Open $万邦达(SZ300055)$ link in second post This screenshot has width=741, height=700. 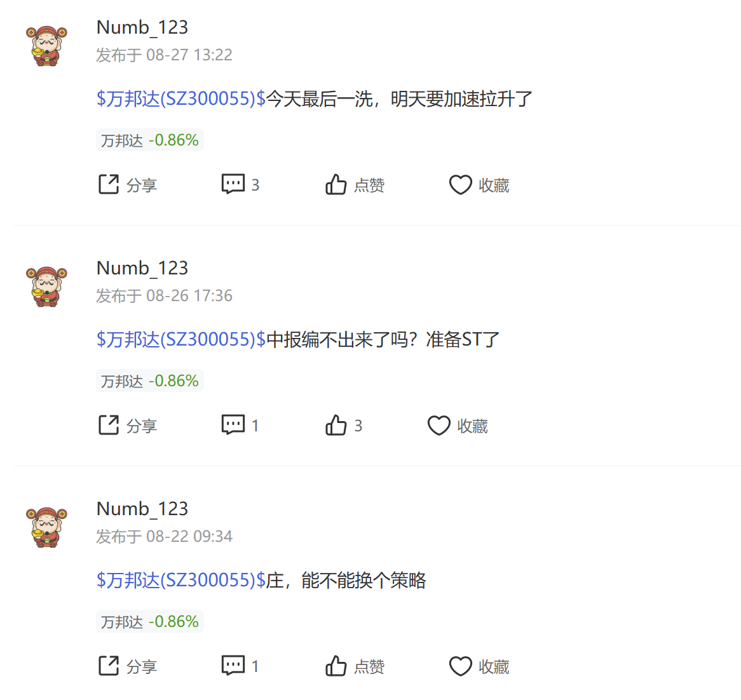point(181,340)
